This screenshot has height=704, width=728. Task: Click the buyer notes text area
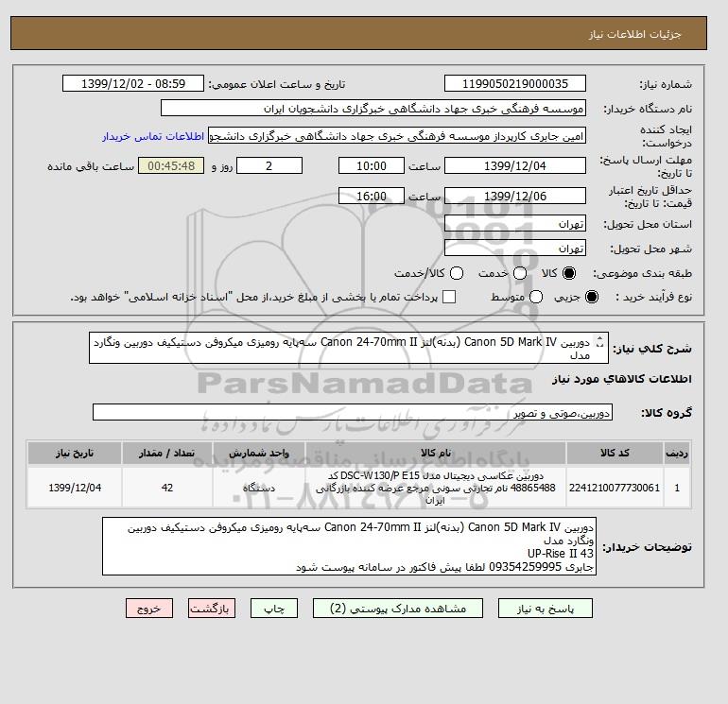[349, 546]
